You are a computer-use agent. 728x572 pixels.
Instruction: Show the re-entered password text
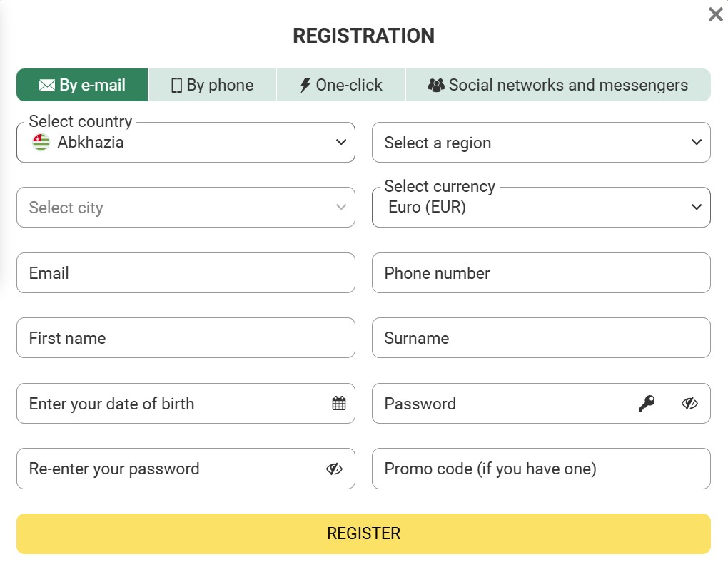(x=334, y=469)
